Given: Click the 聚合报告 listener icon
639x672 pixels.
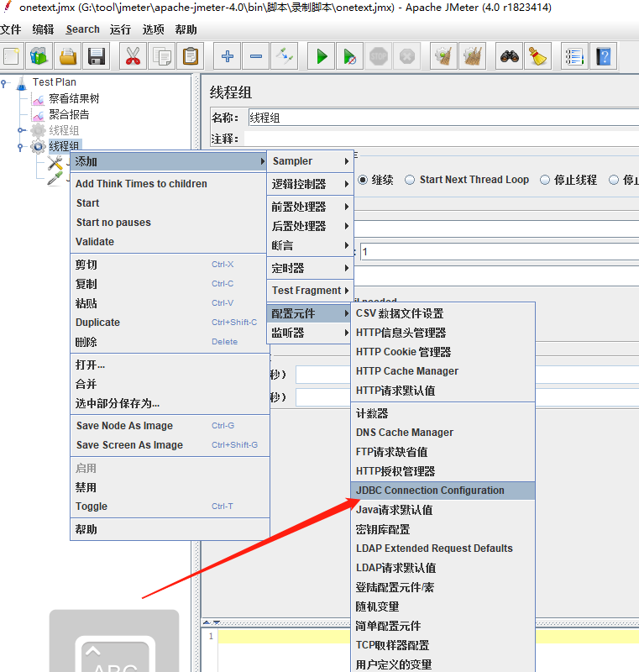Looking at the screenshot, I should pyautogui.click(x=38, y=115).
